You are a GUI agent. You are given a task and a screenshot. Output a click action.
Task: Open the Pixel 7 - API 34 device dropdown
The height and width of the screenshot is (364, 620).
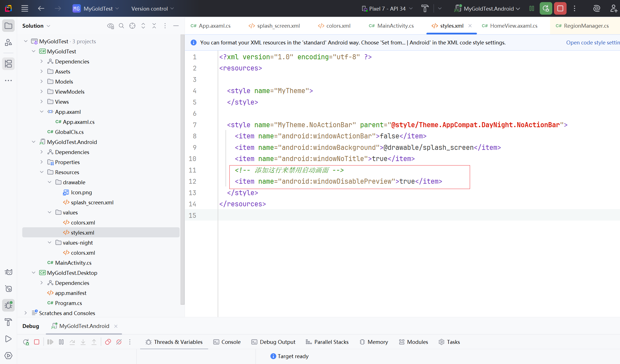pos(387,9)
